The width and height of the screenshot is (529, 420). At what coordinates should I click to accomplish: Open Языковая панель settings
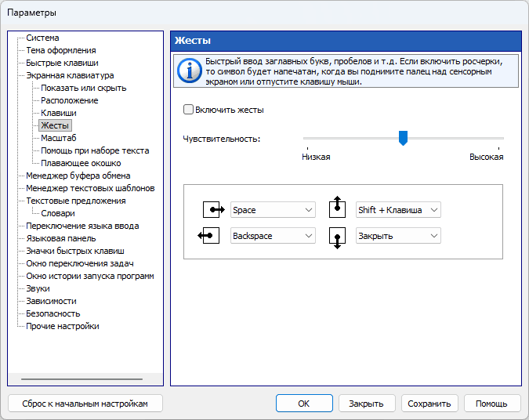click(x=61, y=238)
